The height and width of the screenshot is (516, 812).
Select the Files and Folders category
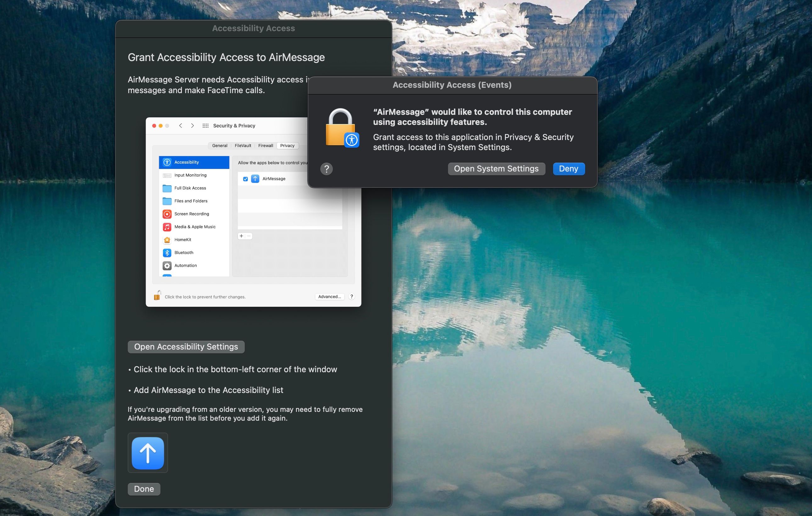pyautogui.click(x=191, y=201)
